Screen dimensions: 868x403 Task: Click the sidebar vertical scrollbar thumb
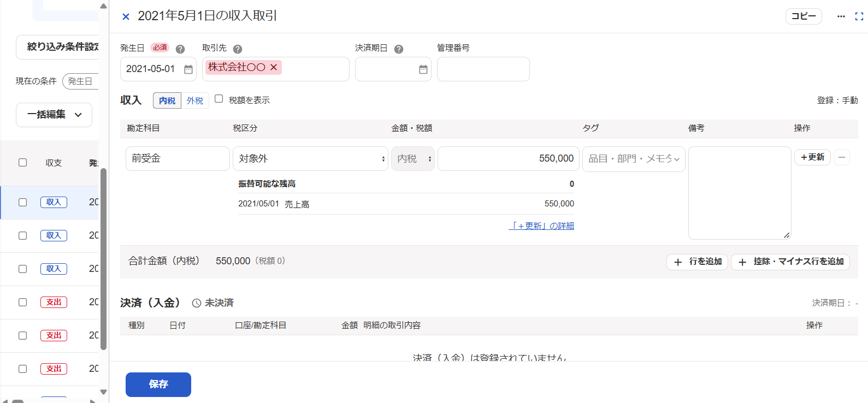point(104,259)
